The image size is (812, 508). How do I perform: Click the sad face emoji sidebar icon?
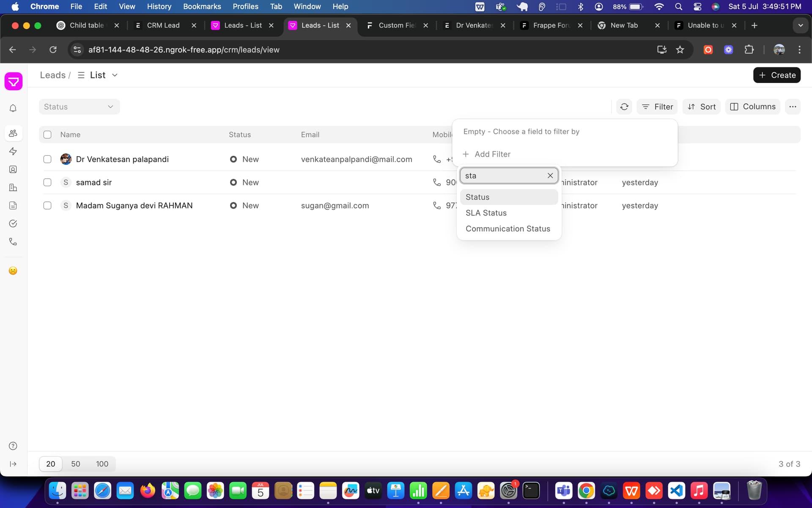pyautogui.click(x=13, y=271)
